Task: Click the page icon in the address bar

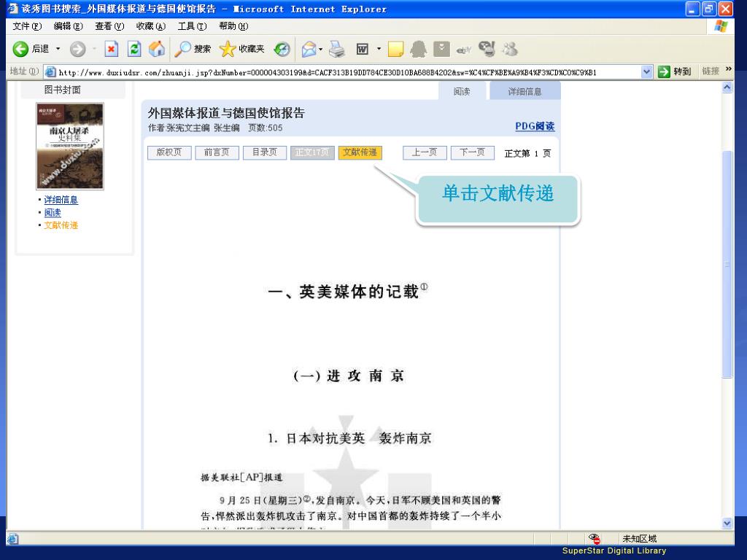Action: (50, 72)
